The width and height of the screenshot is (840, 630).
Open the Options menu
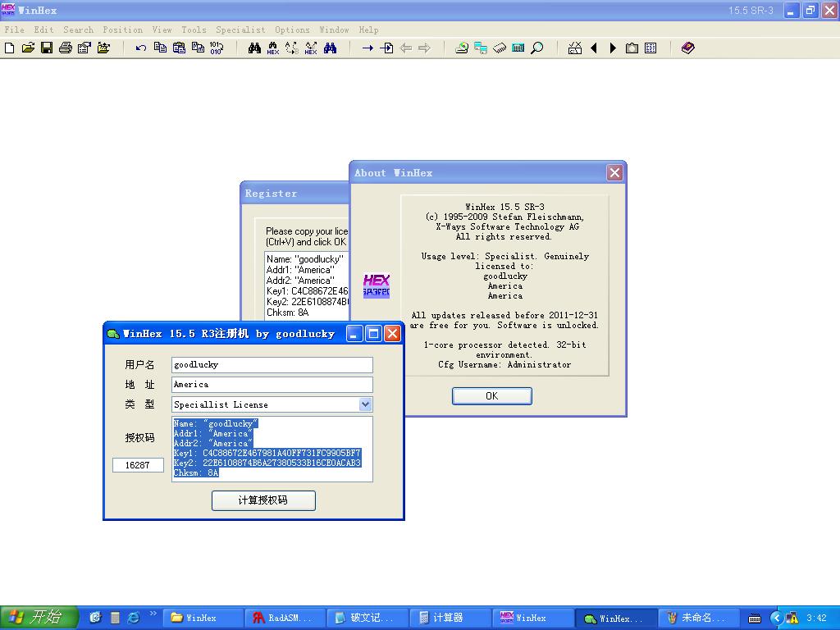(x=292, y=30)
